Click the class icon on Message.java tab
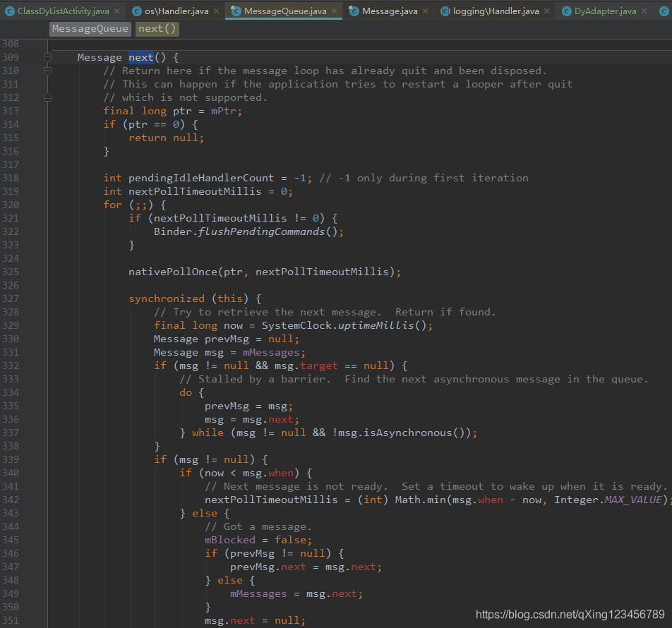The height and width of the screenshot is (628, 672). coord(354,11)
